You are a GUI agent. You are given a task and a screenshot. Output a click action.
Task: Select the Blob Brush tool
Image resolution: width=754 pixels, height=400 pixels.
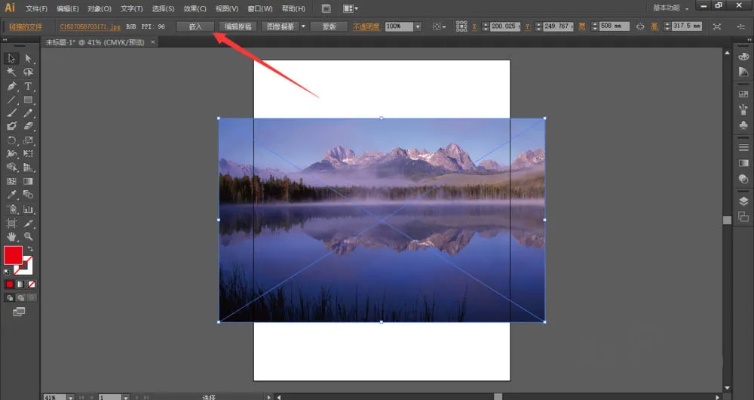(11, 126)
